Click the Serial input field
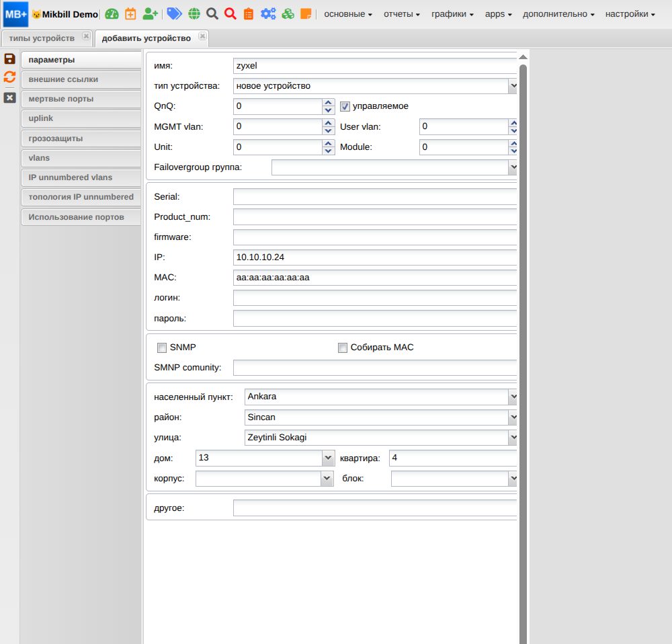The height and width of the screenshot is (644, 672). click(x=375, y=197)
